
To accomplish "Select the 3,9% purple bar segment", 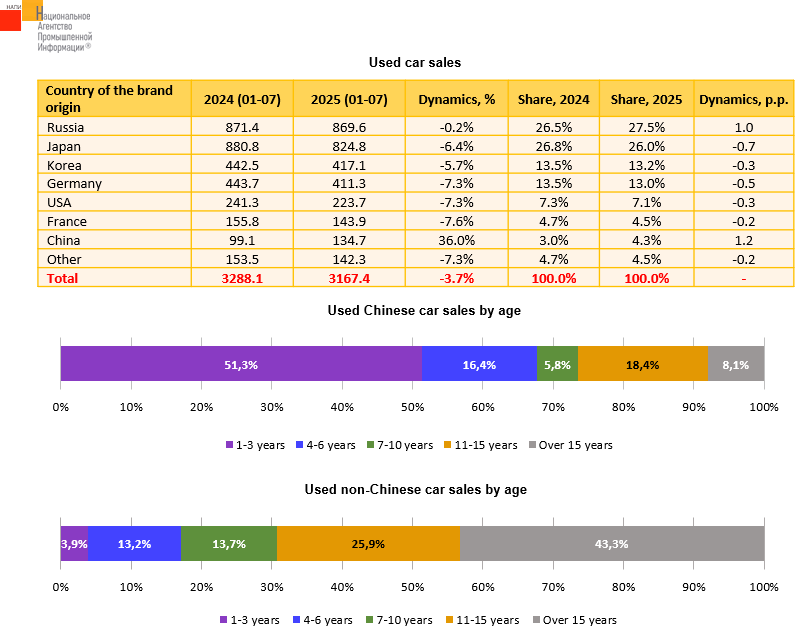I will coord(74,544).
